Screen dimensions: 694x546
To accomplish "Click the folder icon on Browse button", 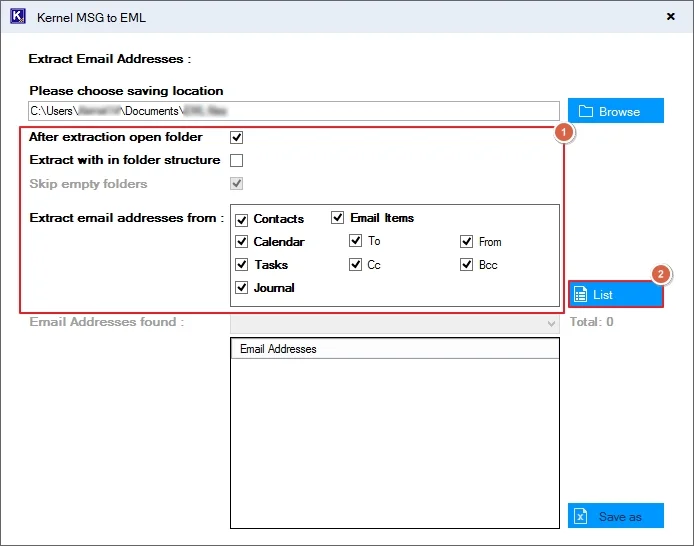I will coord(586,111).
